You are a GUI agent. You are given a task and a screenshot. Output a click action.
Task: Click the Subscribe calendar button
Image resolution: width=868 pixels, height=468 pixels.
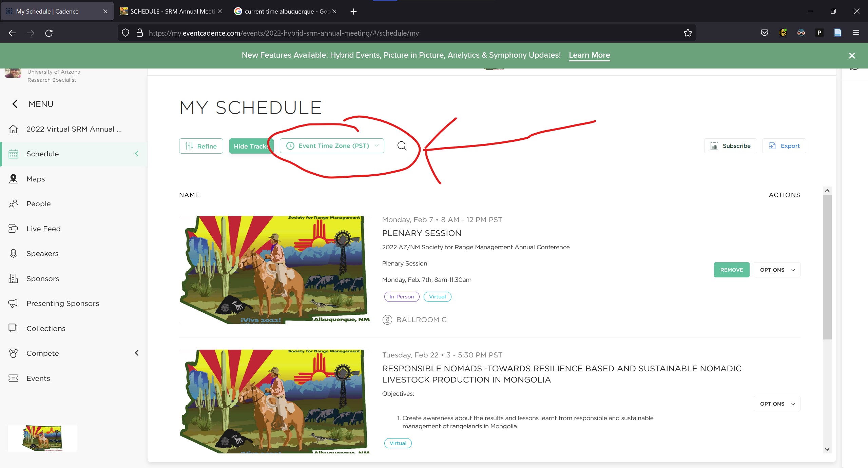pos(730,146)
